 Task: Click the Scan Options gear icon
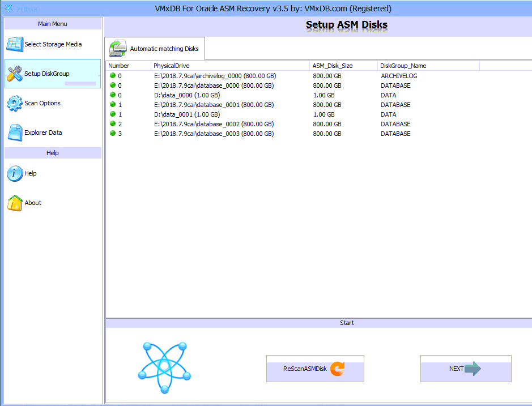coord(15,103)
